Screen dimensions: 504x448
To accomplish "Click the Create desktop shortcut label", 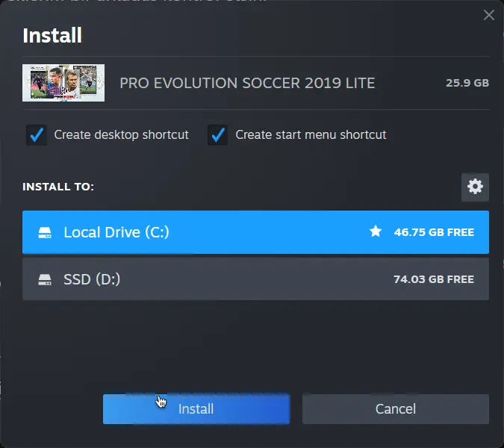I will click(x=121, y=135).
